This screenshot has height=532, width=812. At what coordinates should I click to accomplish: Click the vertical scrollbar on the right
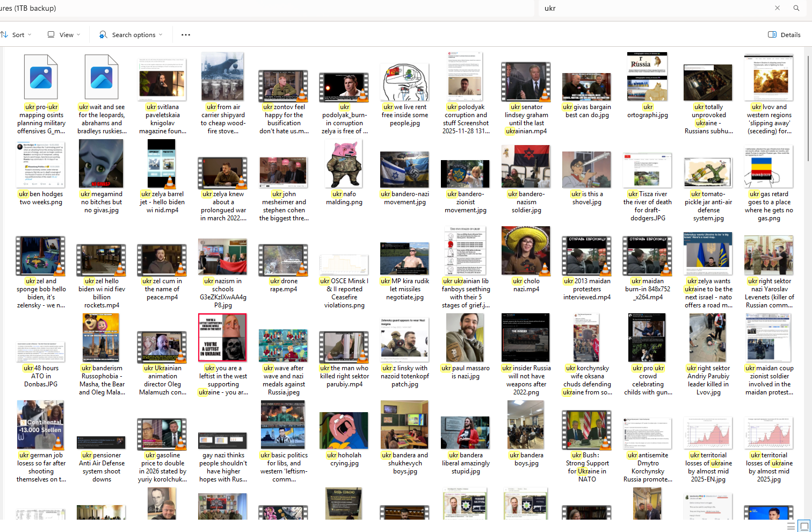(x=808, y=107)
